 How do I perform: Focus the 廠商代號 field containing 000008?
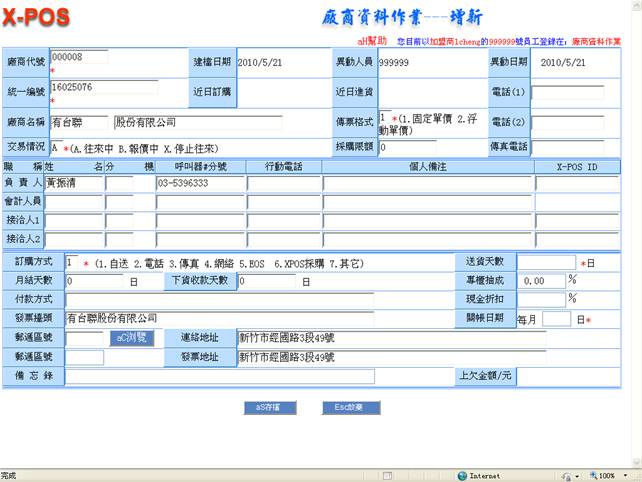point(78,57)
